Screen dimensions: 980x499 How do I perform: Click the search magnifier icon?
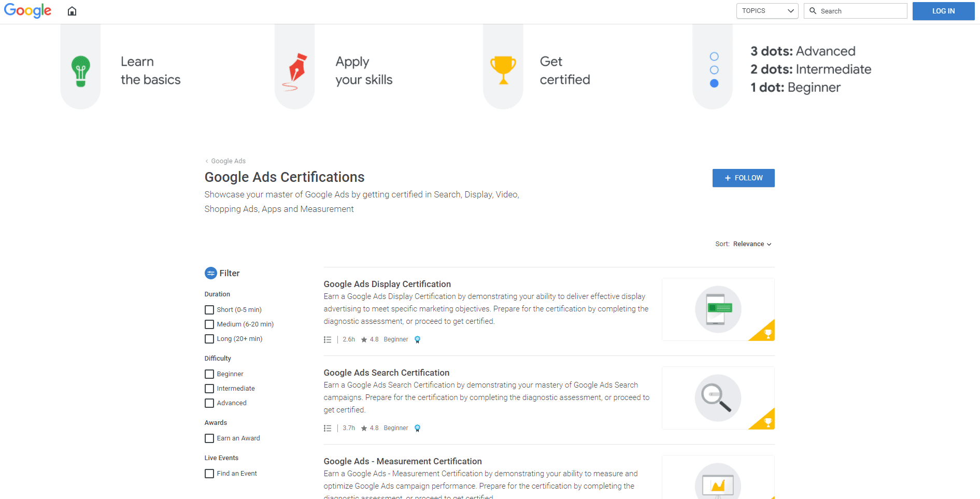pos(813,11)
